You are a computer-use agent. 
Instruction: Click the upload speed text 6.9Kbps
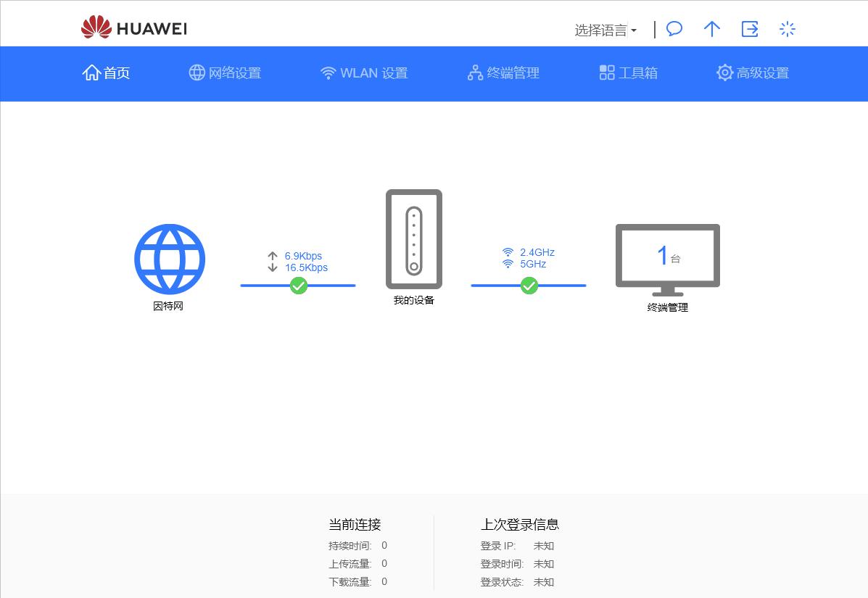coord(303,256)
